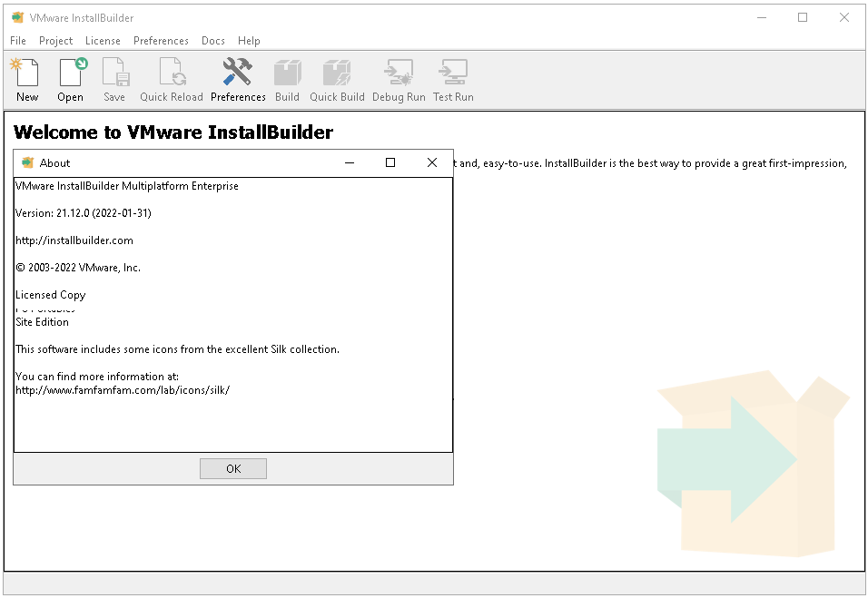
Task: Maximize the About dialog
Action: (x=390, y=162)
